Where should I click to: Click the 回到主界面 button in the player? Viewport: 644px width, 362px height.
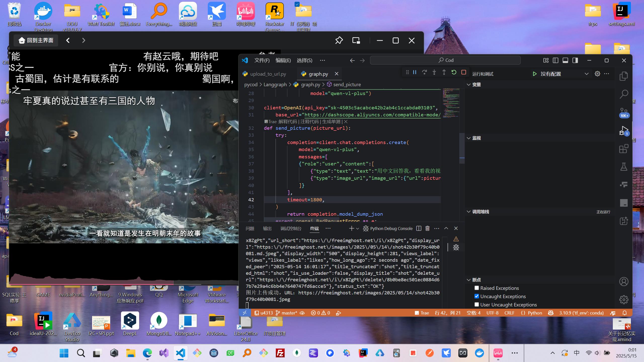(36, 40)
